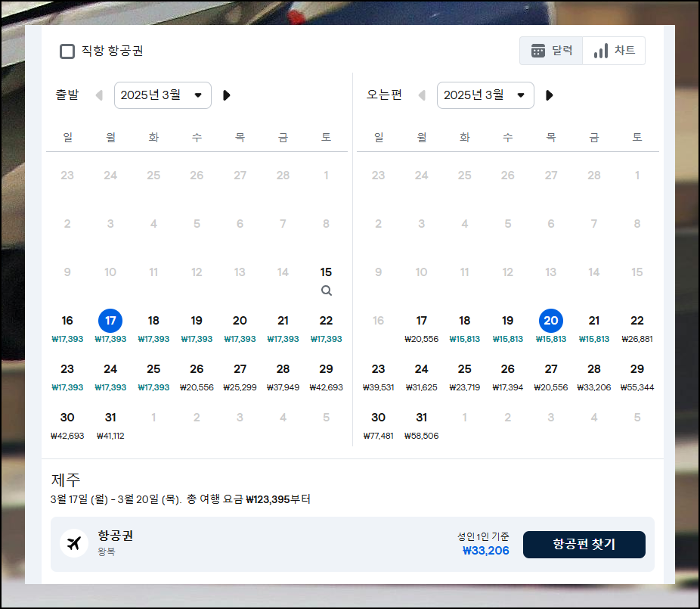Select return date 31 priced ₩58,506

[421, 425]
